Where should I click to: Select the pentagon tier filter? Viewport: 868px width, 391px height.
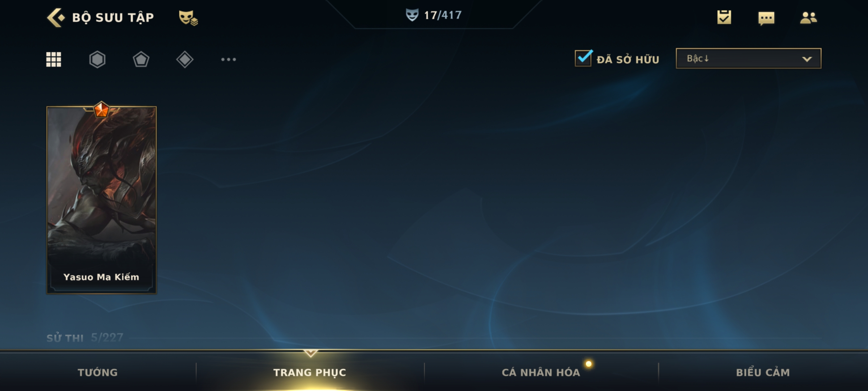pyautogui.click(x=141, y=59)
